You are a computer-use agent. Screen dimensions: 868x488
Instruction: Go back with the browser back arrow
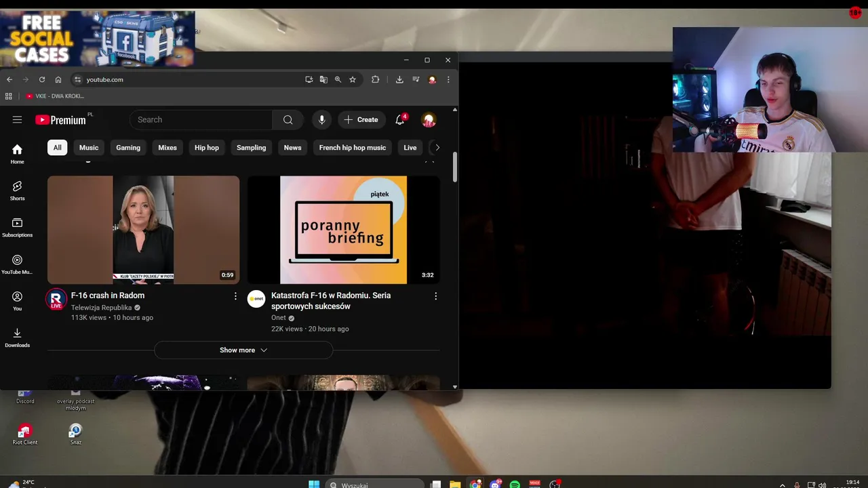tap(9, 79)
